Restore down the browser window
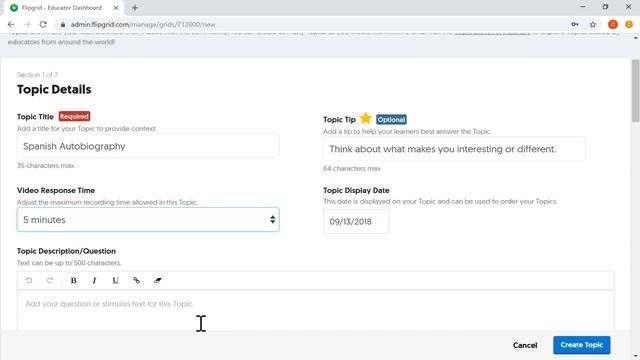Image resolution: width=640 pixels, height=360 pixels. [605, 7]
